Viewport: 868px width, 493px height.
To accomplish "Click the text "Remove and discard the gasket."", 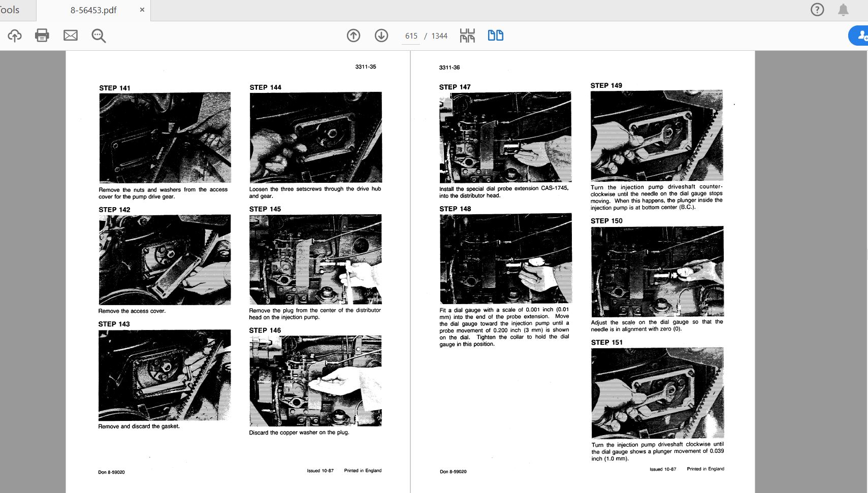I will click(139, 426).
